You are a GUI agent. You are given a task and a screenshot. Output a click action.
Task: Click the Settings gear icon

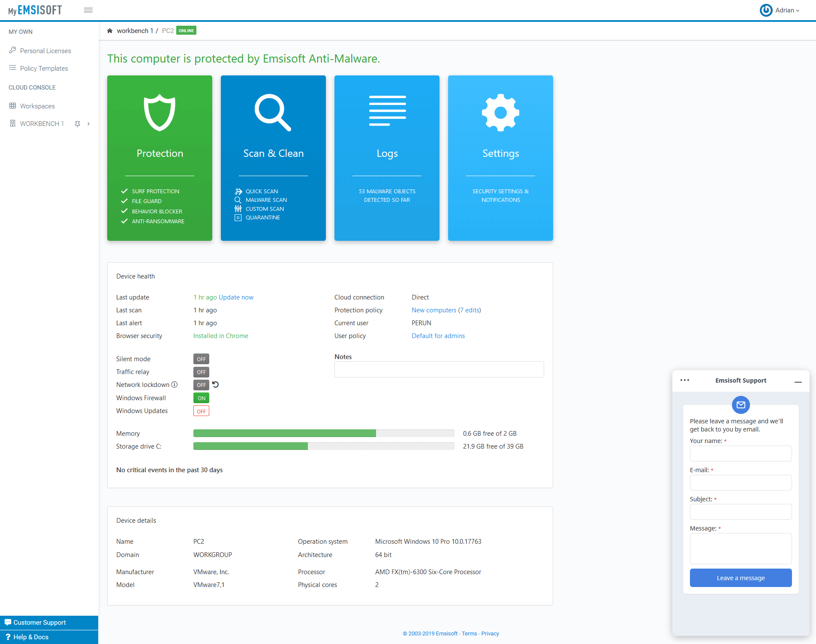point(500,112)
